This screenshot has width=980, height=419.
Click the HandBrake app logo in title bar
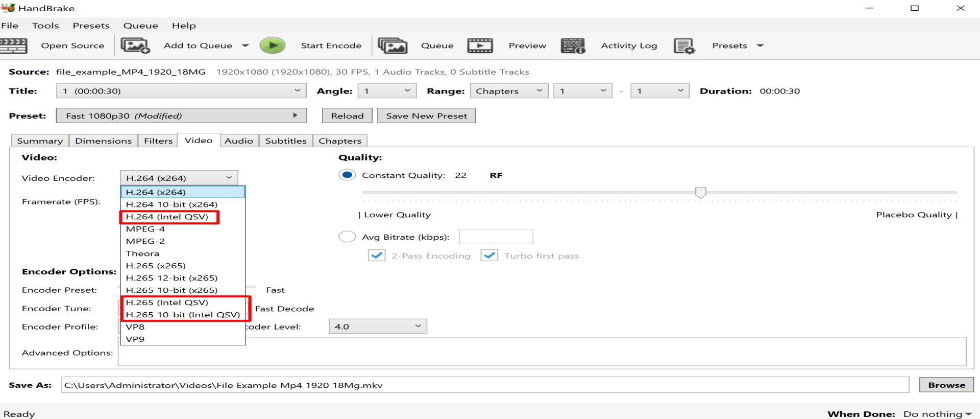(8, 8)
